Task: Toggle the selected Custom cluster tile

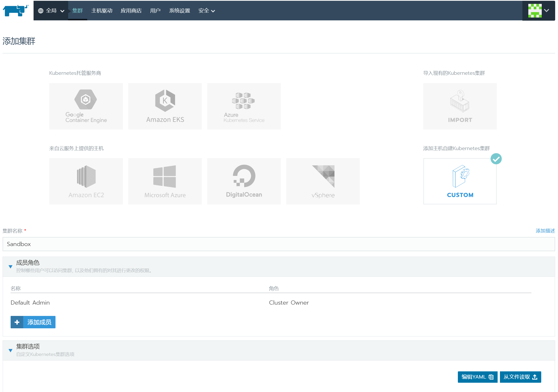Action: pos(460,181)
